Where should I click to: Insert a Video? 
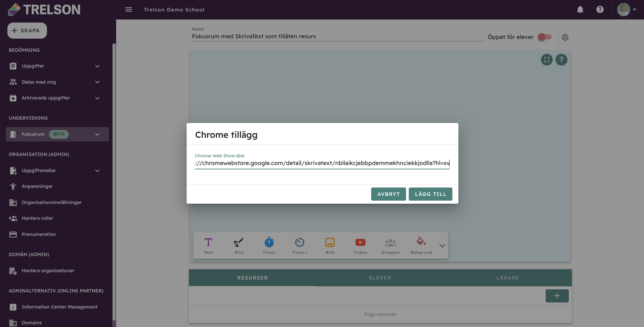[x=360, y=246]
